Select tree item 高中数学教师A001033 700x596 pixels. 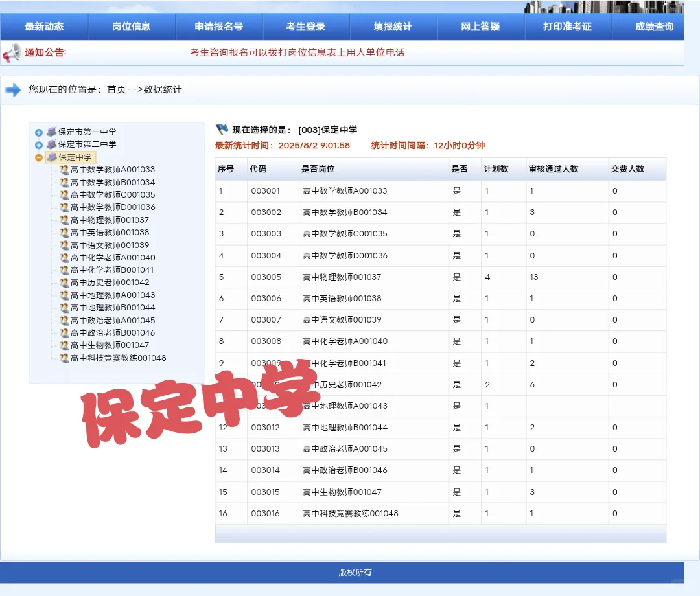[x=113, y=170]
